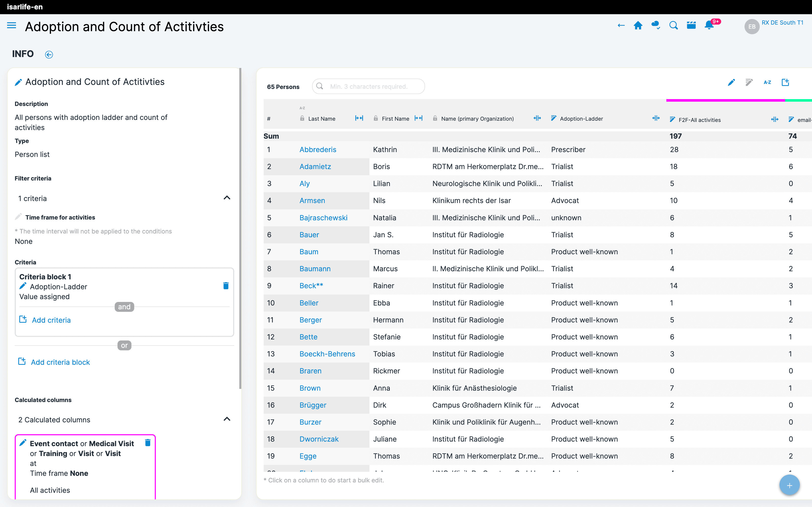
Task: Collapse the '1 criteria' section
Action: tap(227, 198)
